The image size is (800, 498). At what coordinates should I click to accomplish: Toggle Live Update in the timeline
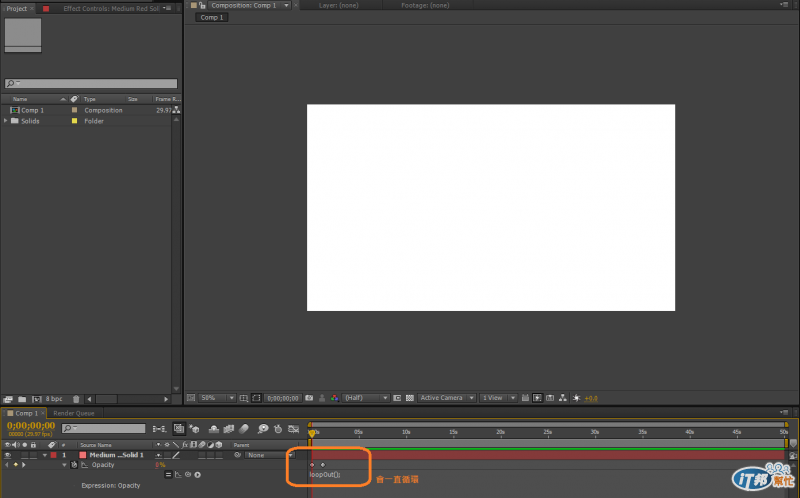[x=179, y=429]
